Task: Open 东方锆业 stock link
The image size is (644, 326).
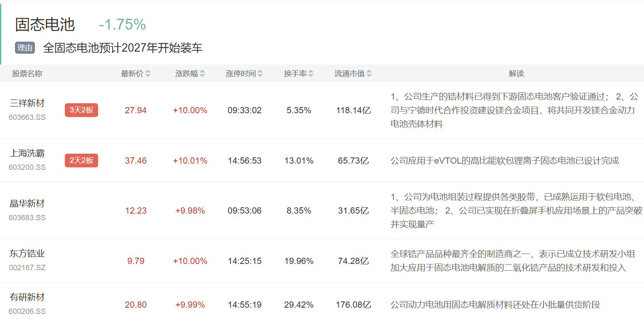Action: (27, 254)
